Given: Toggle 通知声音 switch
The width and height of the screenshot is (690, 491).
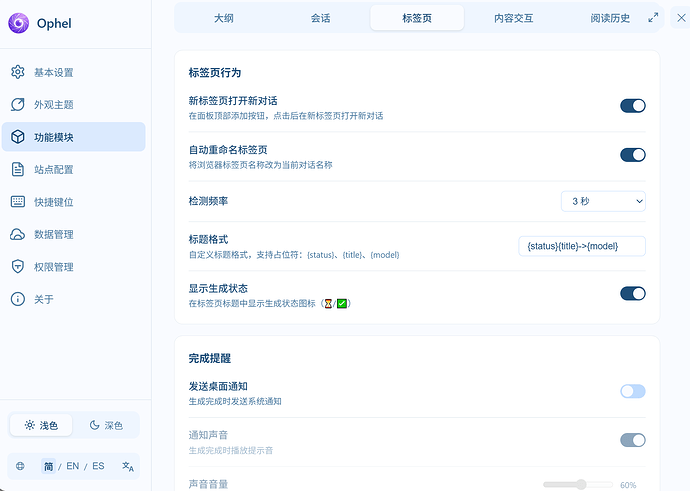Looking at the screenshot, I should pos(633,440).
